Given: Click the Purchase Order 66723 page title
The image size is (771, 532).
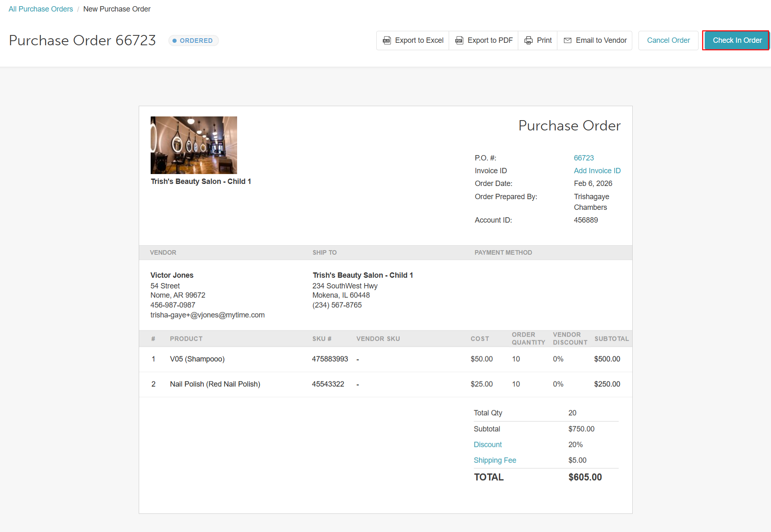Looking at the screenshot, I should click(82, 40).
